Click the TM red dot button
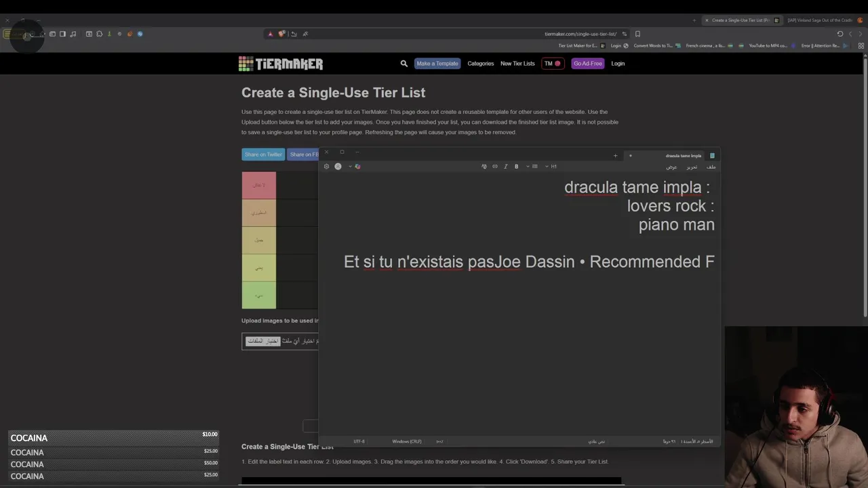Screen dimensions: 868x488 (553, 64)
